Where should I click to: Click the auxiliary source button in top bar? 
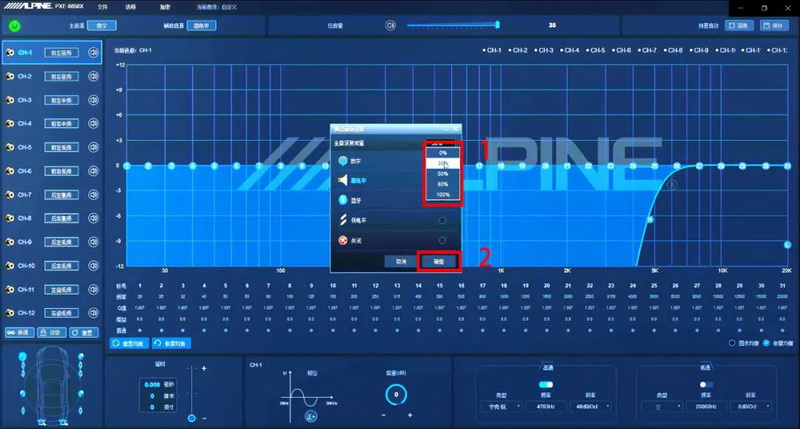202,26
